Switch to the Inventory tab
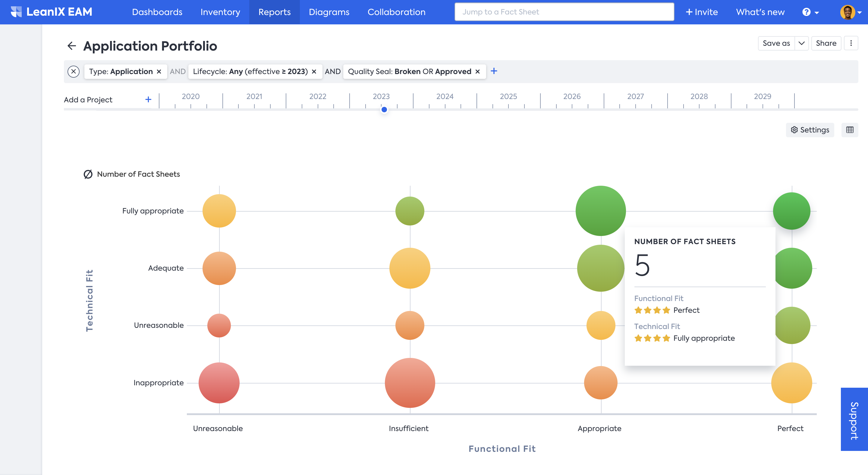 220,12
